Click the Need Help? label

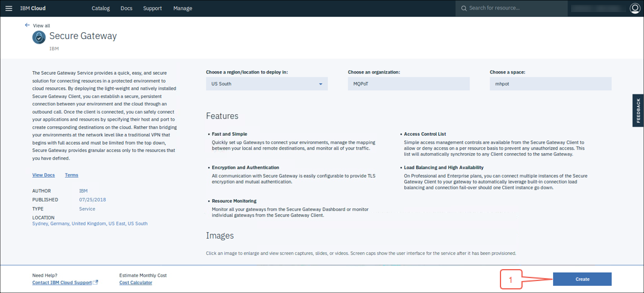click(45, 275)
